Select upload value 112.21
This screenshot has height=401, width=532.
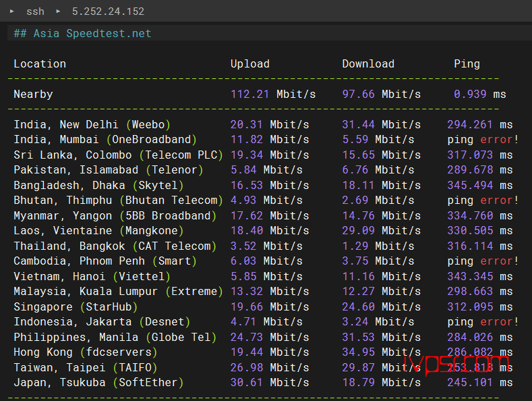249,94
